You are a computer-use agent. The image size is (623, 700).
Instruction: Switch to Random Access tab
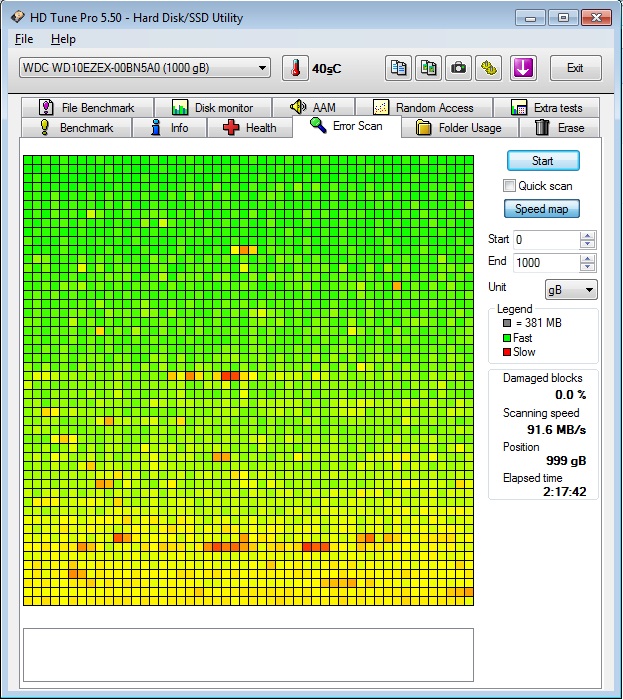click(424, 108)
